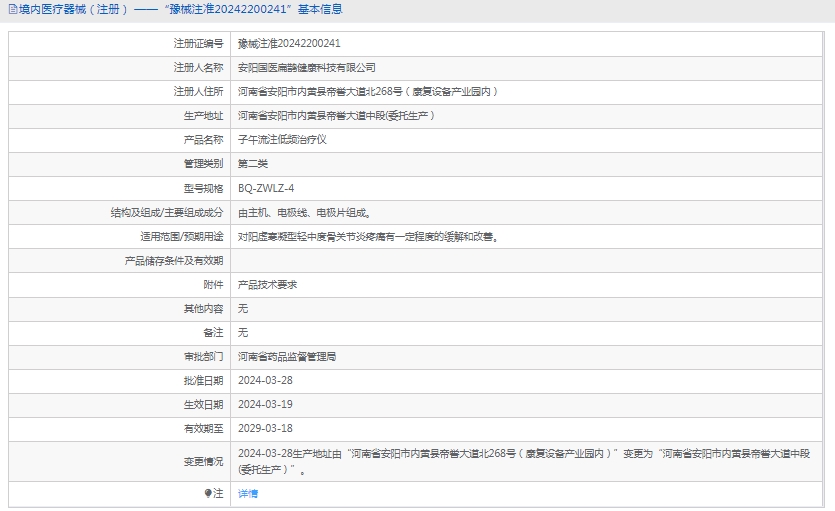The height and width of the screenshot is (511, 835).
Task: Click the 适用范围/预期用途 intended use description
Action: pos(367,237)
